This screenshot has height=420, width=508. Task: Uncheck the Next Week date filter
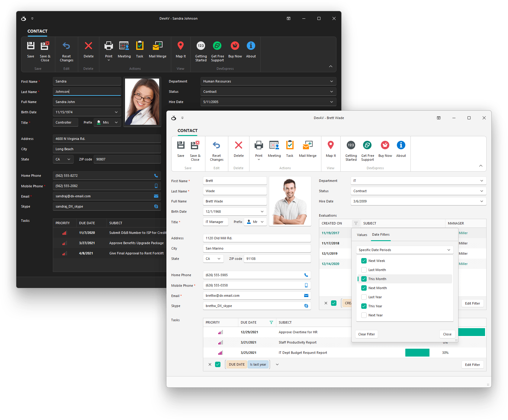364,261
